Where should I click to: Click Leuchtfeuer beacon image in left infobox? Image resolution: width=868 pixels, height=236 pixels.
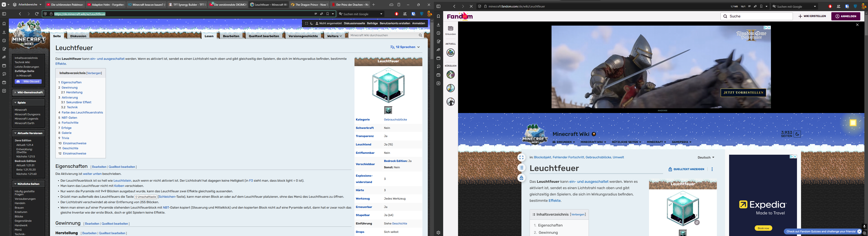click(388, 85)
